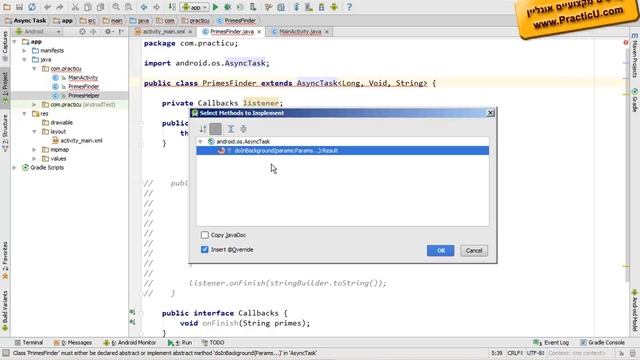Collapse android.os.AsyncTask node in dialog
The image size is (640, 360).
[x=200, y=141]
